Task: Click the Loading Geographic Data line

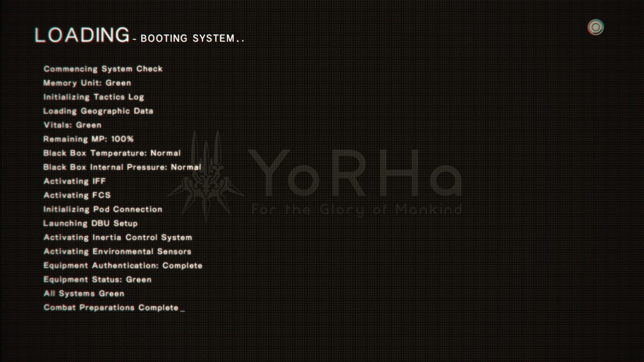Action: [x=98, y=111]
